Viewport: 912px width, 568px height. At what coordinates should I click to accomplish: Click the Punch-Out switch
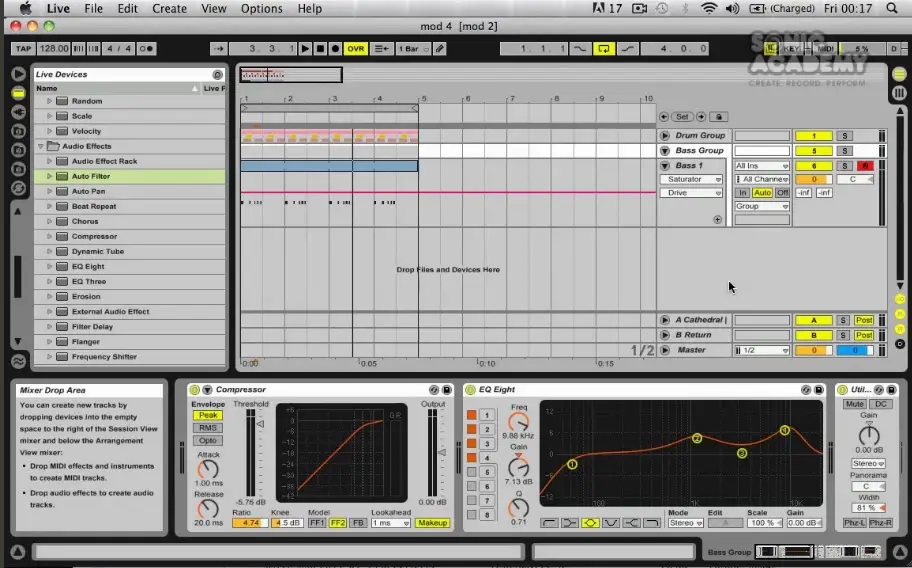(628, 49)
